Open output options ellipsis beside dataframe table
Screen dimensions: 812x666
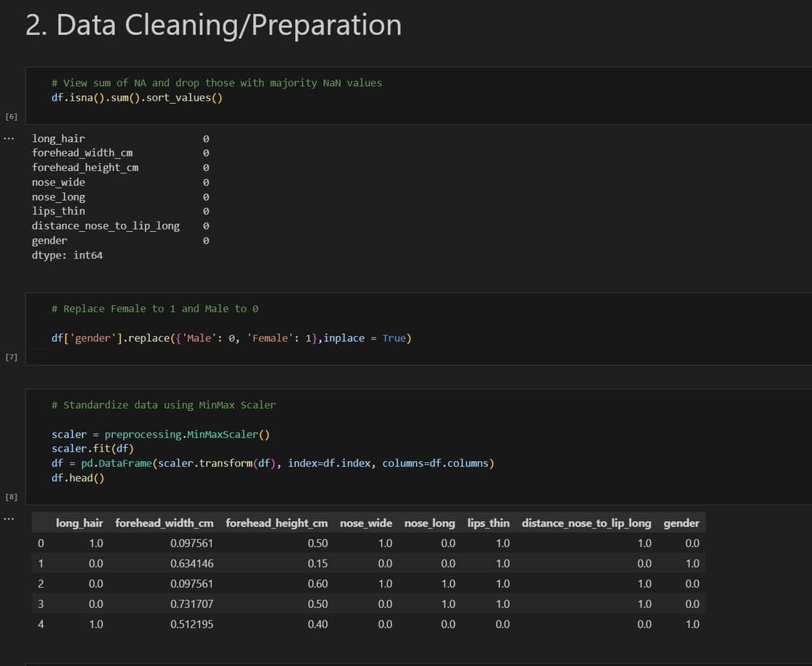coord(9,519)
